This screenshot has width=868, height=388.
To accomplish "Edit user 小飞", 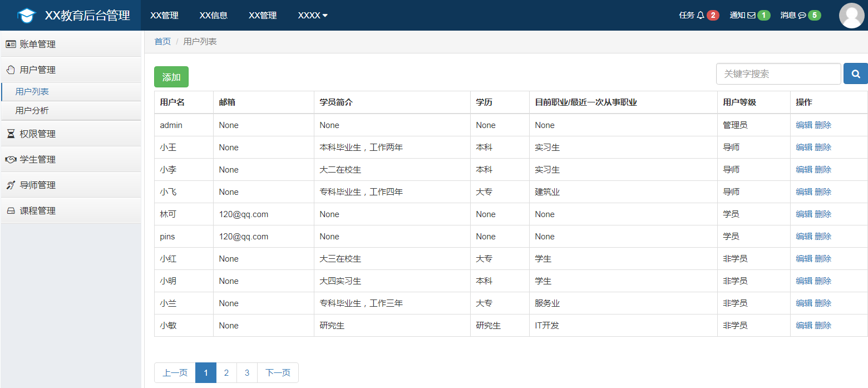I will click(x=804, y=192).
